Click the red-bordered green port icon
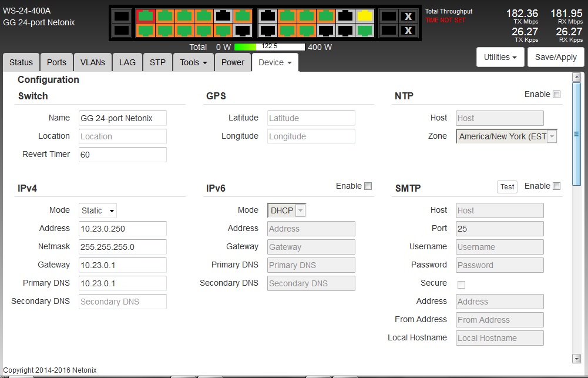The height and width of the screenshot is (378, 588). pyautogui.click(x=146, y=16)
